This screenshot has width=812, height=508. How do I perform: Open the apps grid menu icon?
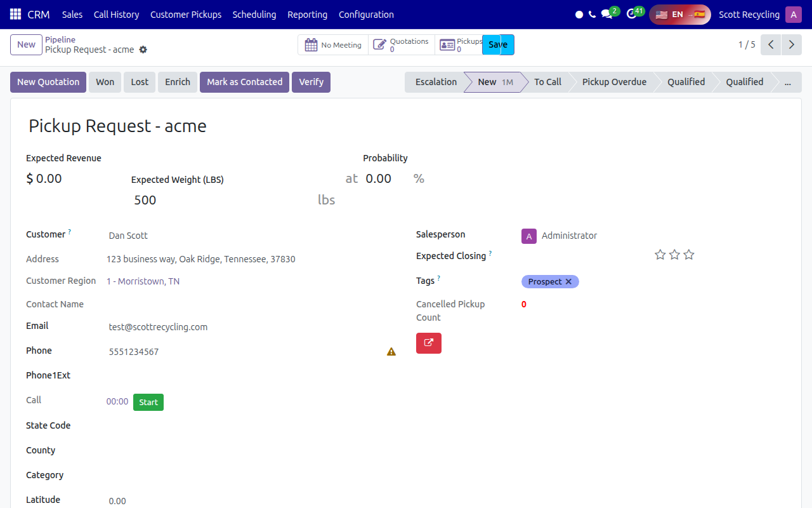coord(15,14)
